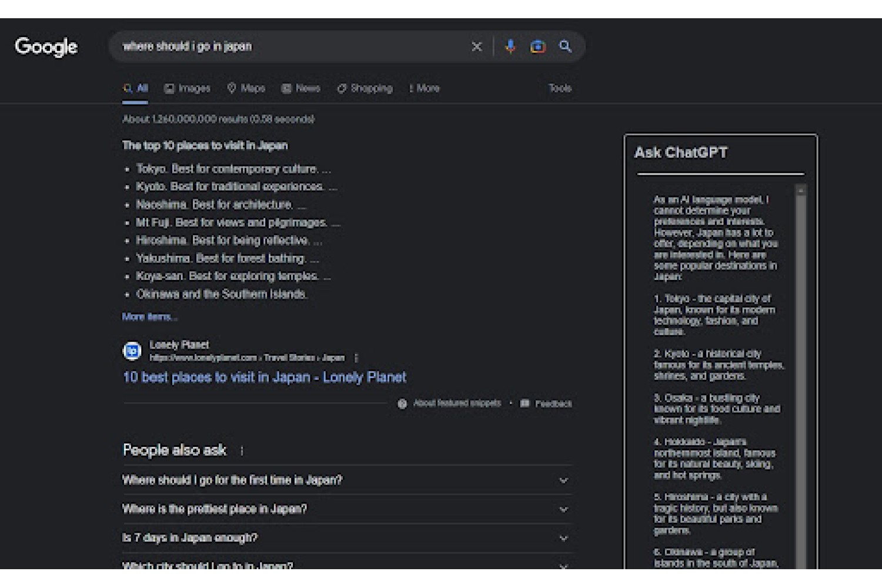882x588 pixels.
Task: Click the Feedback flag icon
Action: 525,403
